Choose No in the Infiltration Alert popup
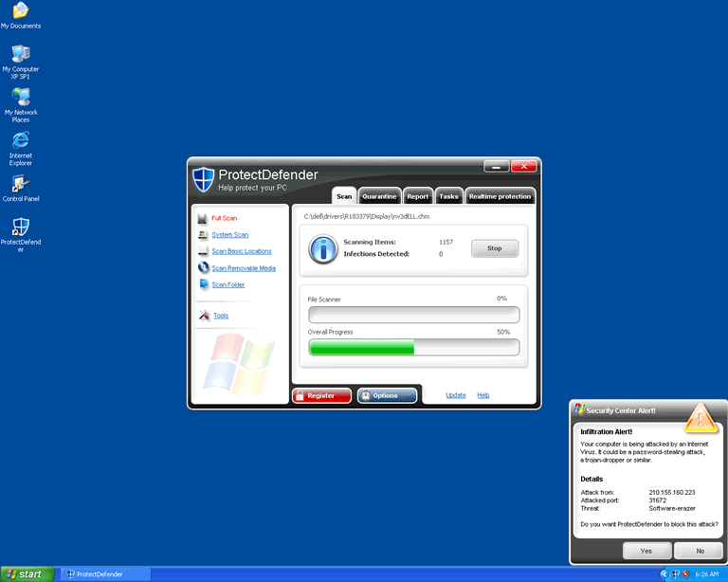 click(700, 551)
